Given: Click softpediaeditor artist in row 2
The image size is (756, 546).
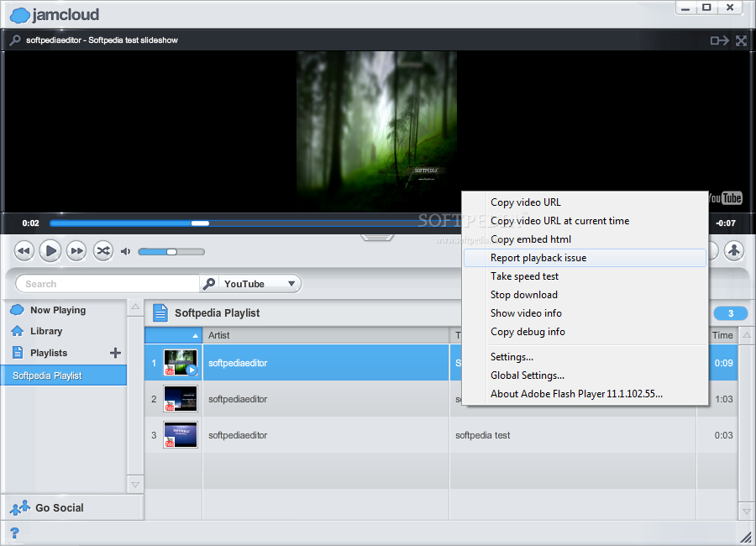Looking at the screenshot, I should (x=238, y=399).
